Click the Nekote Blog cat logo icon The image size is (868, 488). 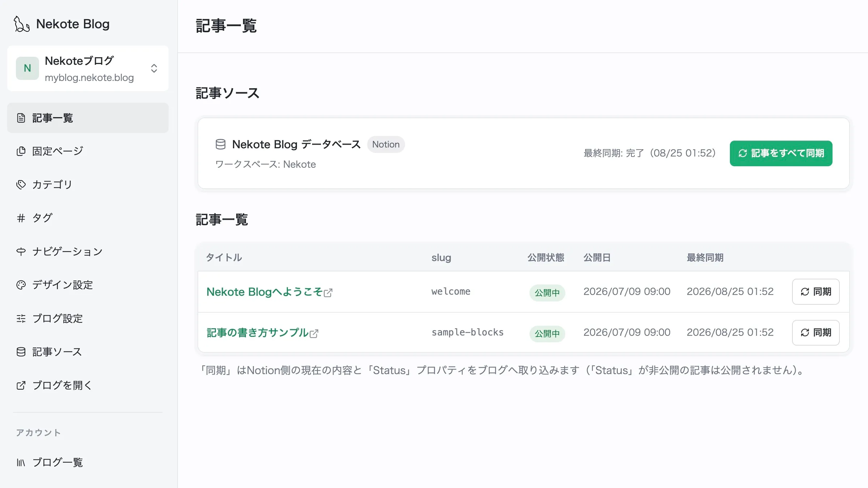[22, 24]
